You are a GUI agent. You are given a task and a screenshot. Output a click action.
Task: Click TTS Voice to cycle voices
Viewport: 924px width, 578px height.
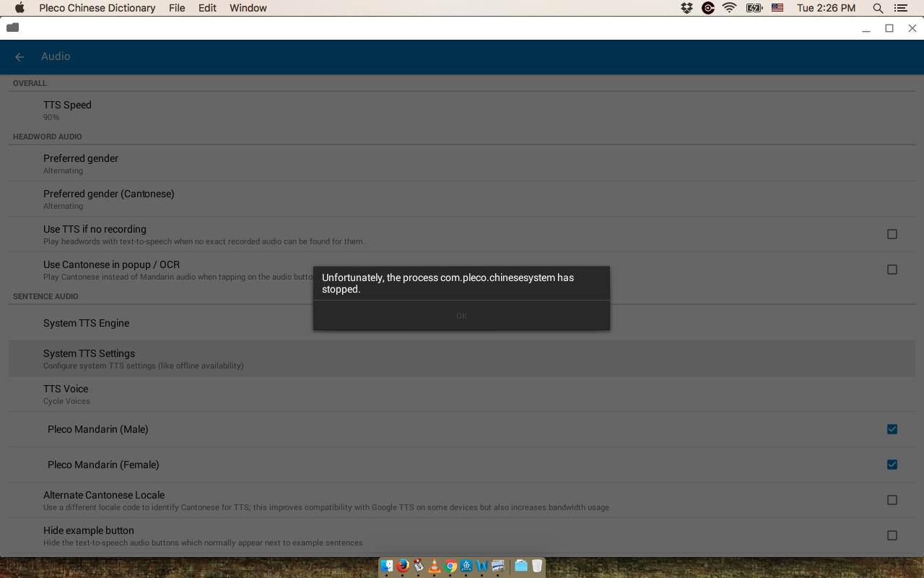pyautogui.click(x=462, y=394)
